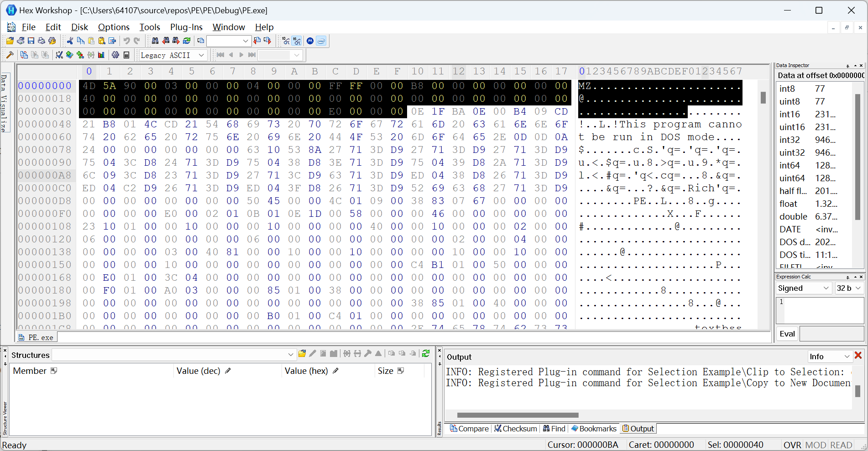Click the Paste Special starred clipboard icon
This screenshot has width=868, height=451.
102,41
